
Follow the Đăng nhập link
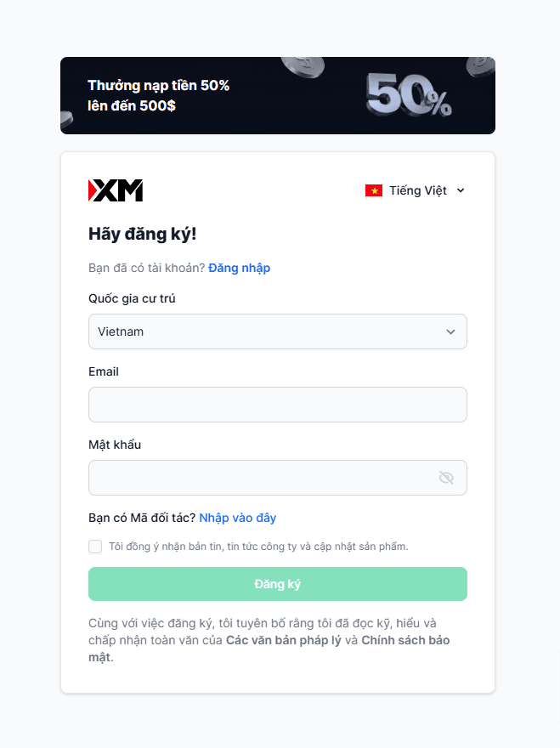tap(239, 268)
